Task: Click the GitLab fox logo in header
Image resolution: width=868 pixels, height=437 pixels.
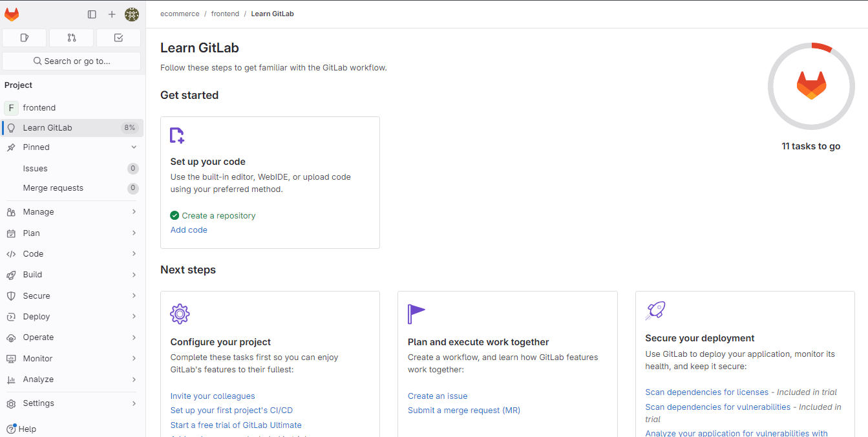Action: click(12, 14)
